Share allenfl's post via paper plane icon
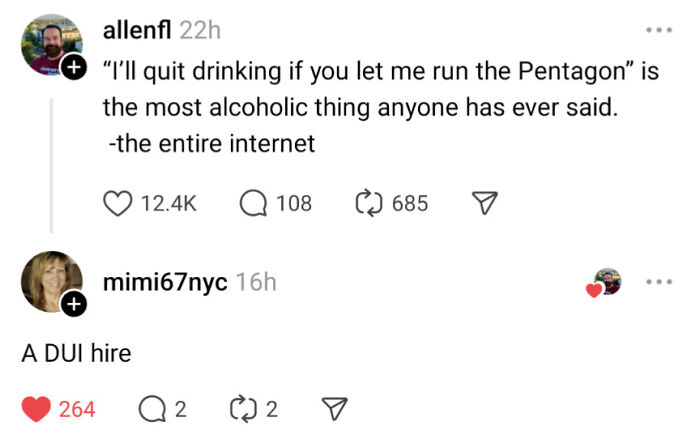This screenshot has height=439, width=700. pos(483,203)
